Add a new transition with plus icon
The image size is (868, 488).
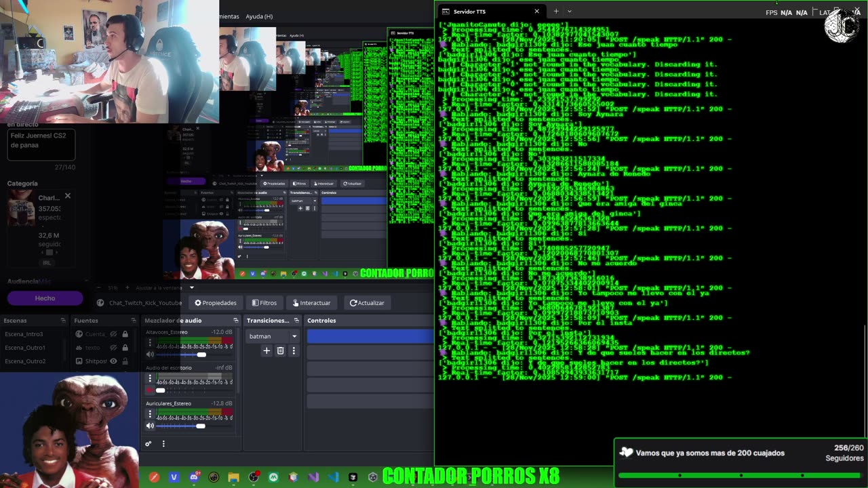(x=267, y=350)
